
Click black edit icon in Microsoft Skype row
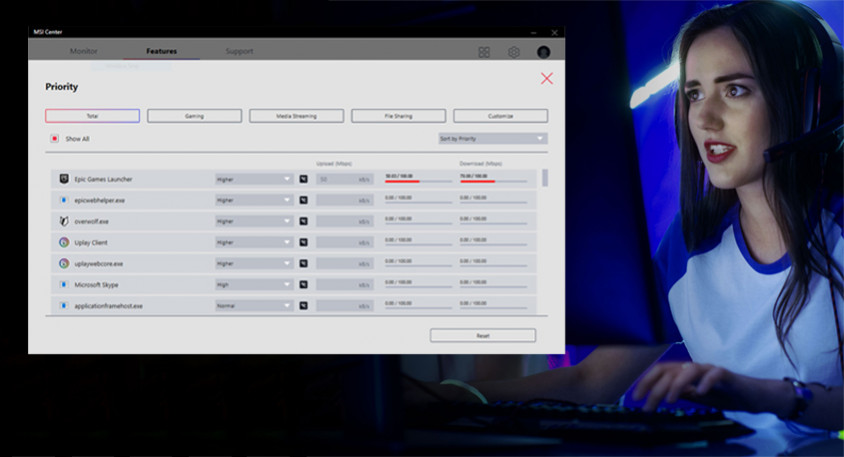pyautogui.click(x=304, y=284)
